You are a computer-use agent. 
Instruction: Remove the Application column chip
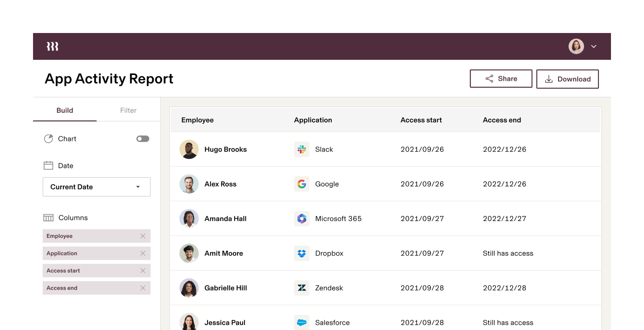click(143, 253)
